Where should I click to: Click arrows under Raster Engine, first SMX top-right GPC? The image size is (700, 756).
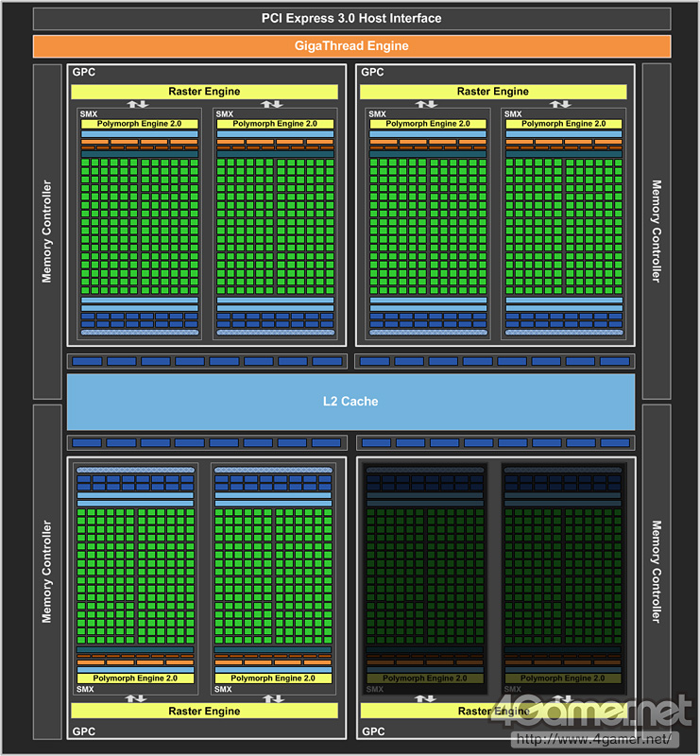(x=426, y=104)
